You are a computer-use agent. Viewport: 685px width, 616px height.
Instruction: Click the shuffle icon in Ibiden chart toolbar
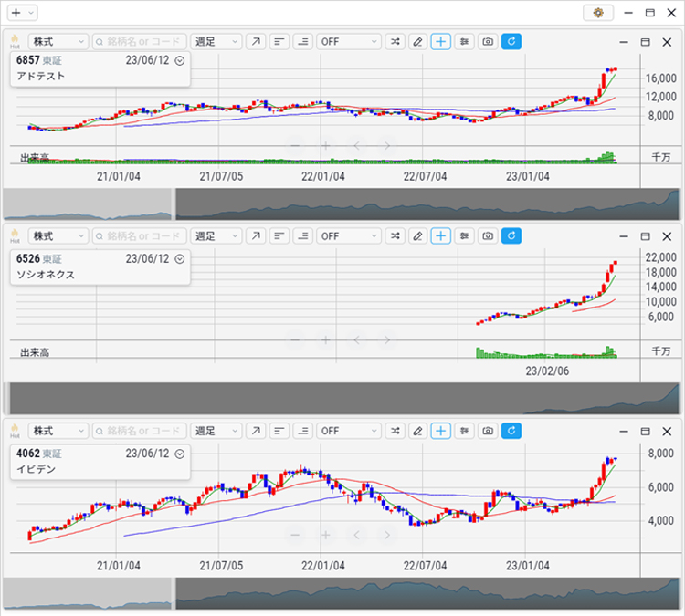click(x=394, y=431)
